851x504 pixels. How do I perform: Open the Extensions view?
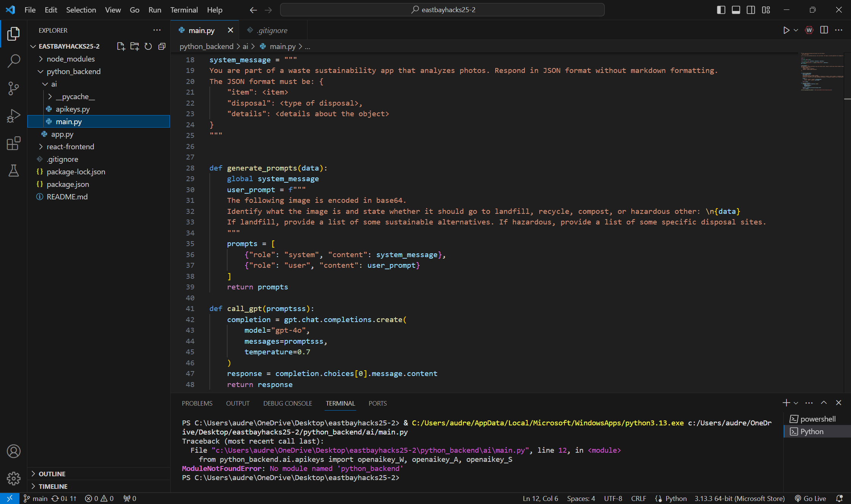(x=14, y=143)
